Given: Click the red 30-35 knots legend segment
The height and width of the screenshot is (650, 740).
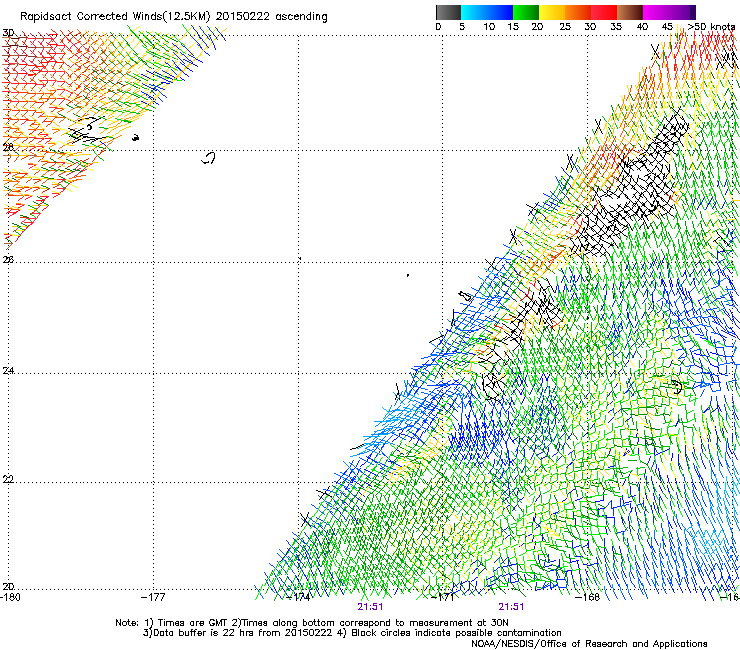Looking at the screenshot, I should 604,12.
